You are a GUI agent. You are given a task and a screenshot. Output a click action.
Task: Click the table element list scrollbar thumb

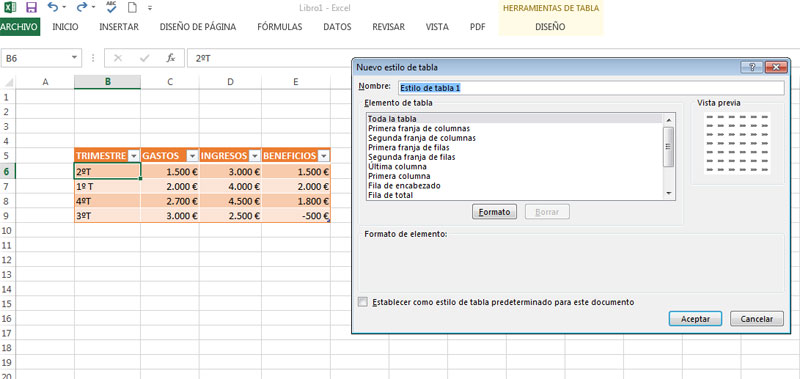668,146
